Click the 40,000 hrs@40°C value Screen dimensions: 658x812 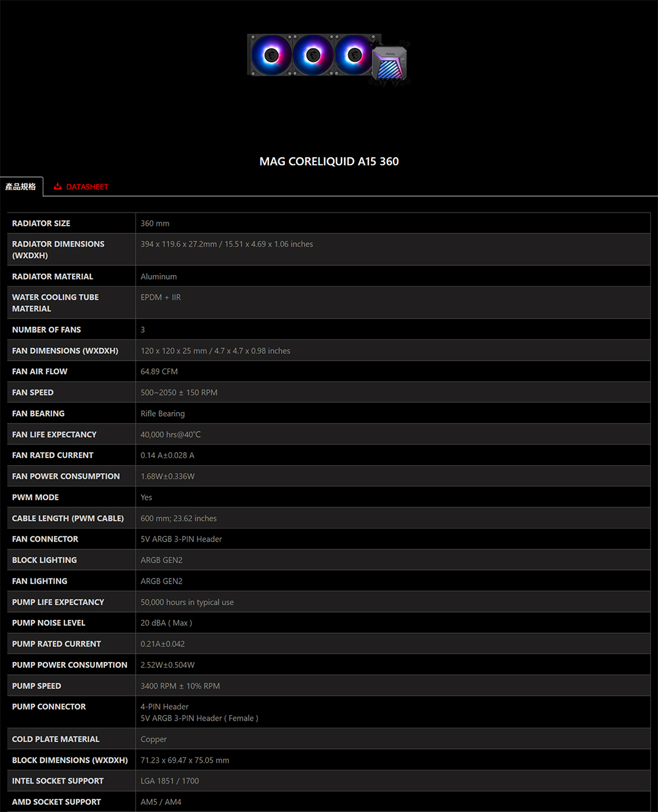tap(170, 435)
